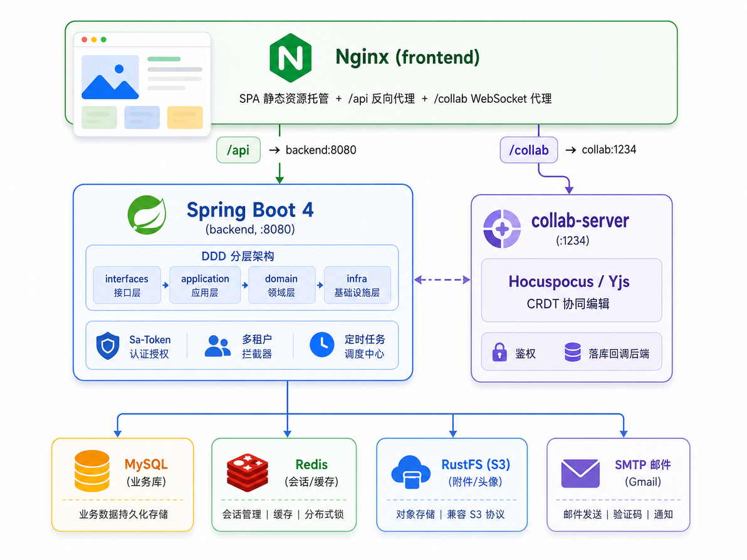Click the '(Gmail)' subtitle
This screenshot has width=747, height=560.
pos(643,482)
